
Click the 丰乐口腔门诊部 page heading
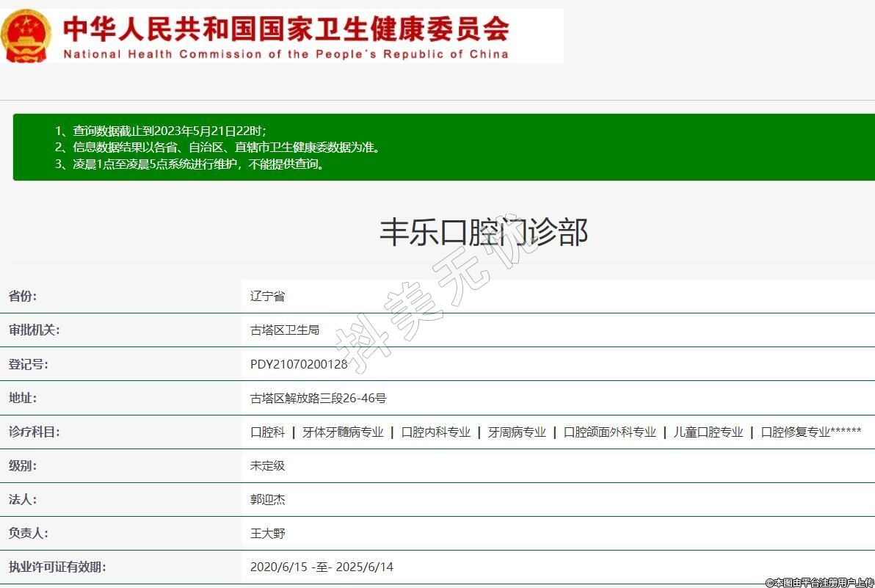483,232
